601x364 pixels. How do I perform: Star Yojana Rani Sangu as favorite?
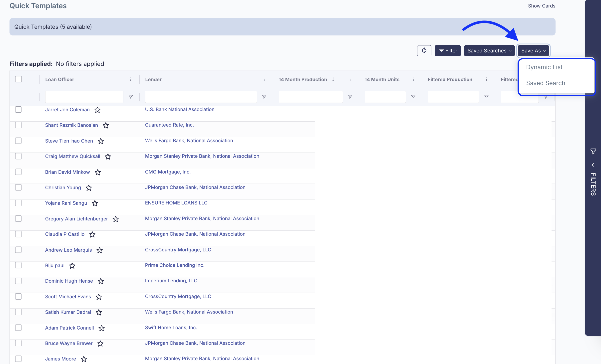(x=95, y=203)
